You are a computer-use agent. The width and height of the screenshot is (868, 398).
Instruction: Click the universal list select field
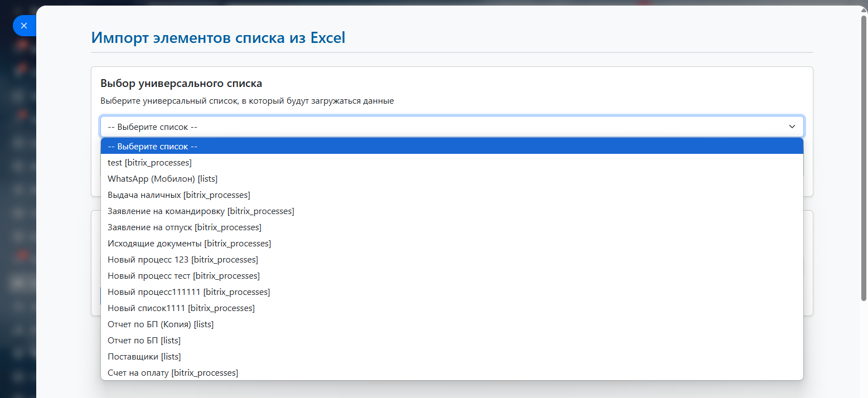[446, 127]
